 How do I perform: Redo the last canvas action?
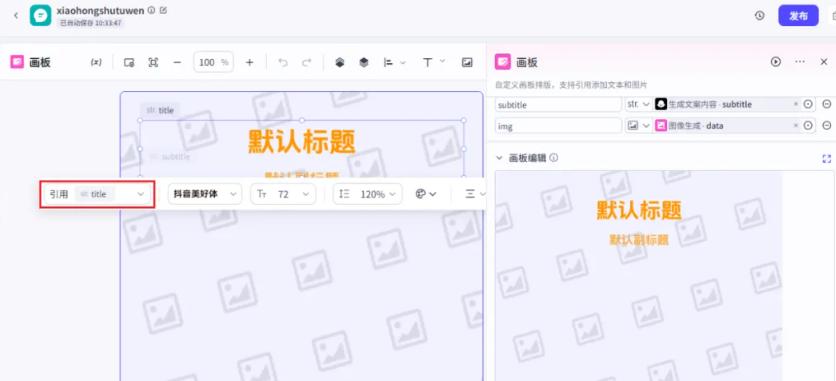[x=307, y=62]
